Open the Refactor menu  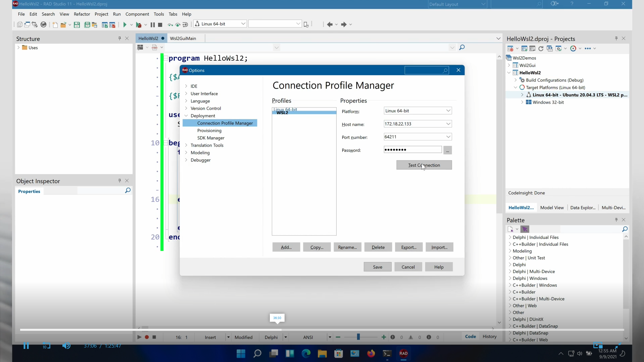click(x=82, y=14)
